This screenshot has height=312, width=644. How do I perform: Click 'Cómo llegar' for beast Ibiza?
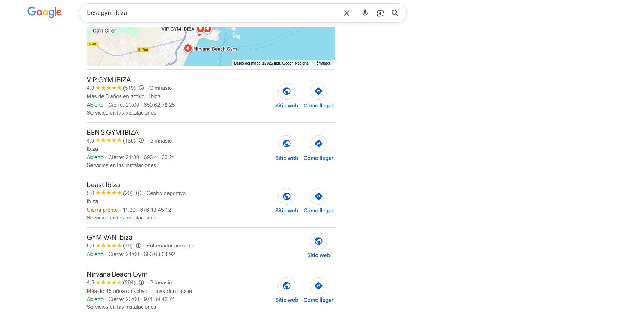click(x=319, y=211)
